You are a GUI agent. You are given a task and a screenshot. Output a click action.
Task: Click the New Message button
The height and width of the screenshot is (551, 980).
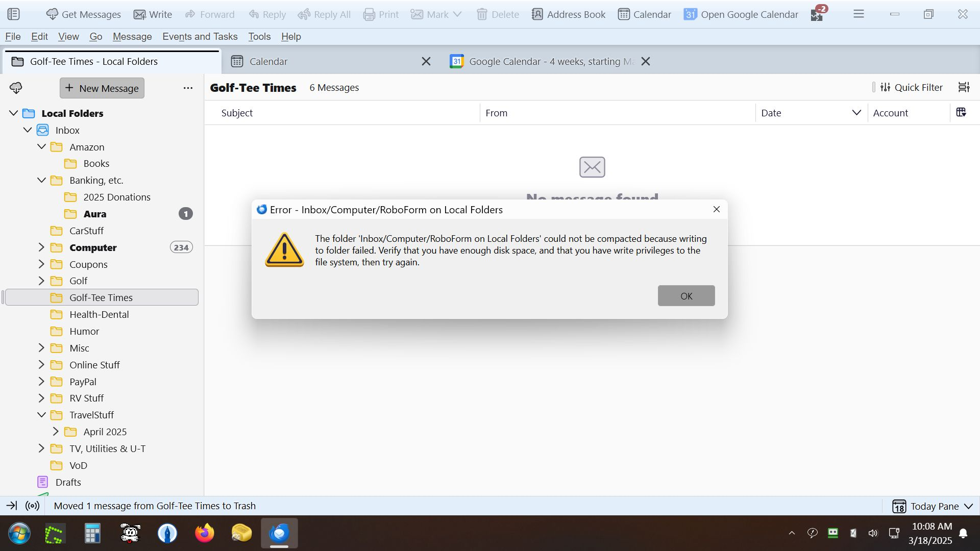(x=102, y=88)
